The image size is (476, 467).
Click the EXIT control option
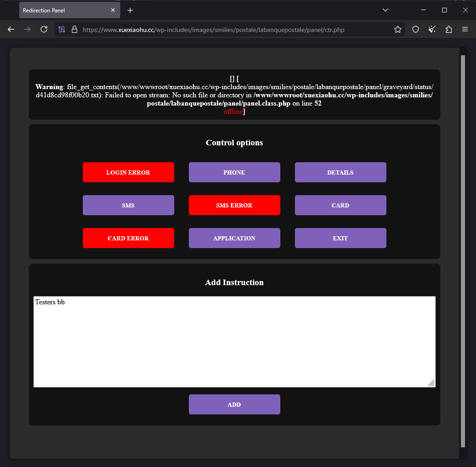click(x=340, y=238)
